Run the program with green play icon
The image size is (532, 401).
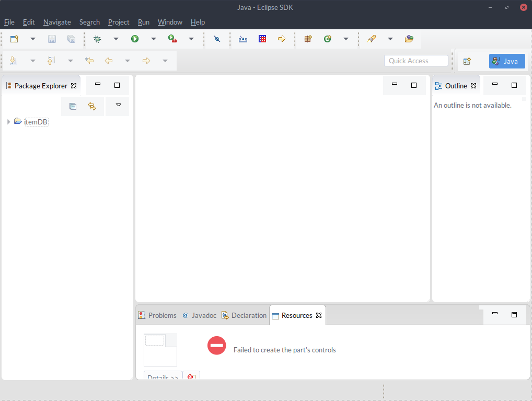click(135, 39)
